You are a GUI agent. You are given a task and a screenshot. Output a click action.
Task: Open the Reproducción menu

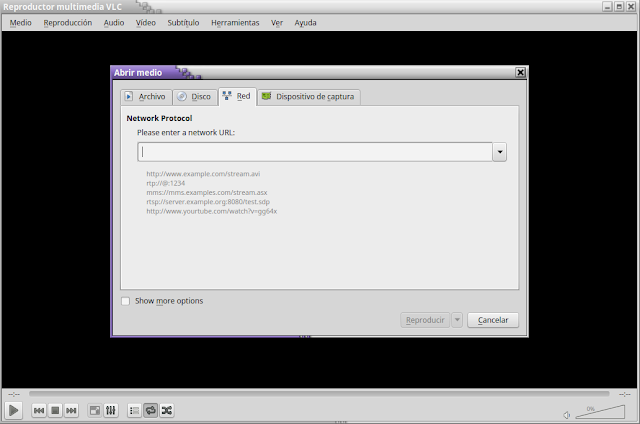pos(68,23)
